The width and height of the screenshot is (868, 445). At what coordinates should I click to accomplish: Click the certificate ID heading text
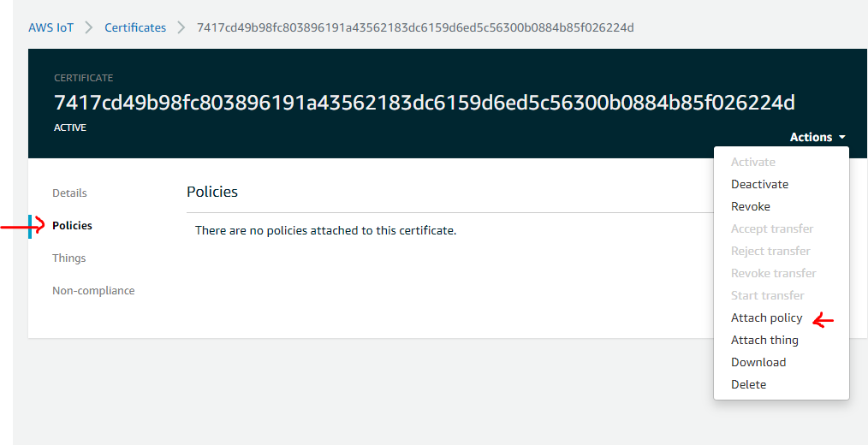424,103
